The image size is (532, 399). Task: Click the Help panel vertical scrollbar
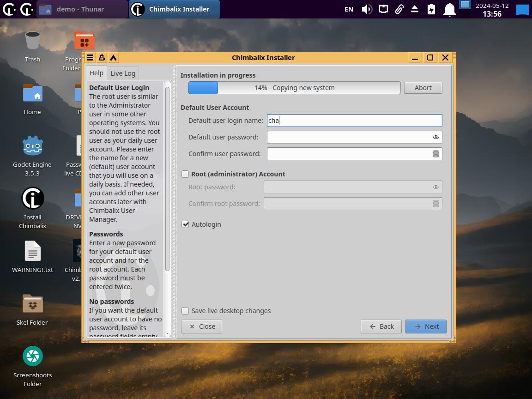[167, 179]
